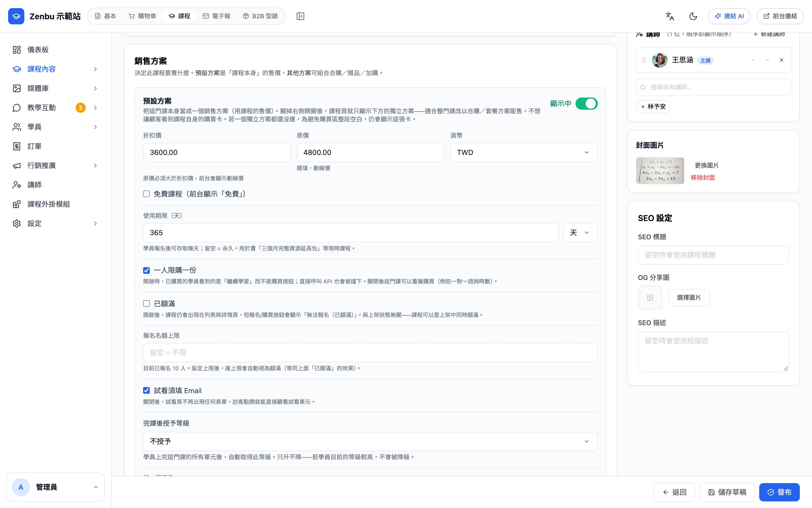Expand 媒體庫 sidebar chevron
812x508 pixels.
coord(95,88)
